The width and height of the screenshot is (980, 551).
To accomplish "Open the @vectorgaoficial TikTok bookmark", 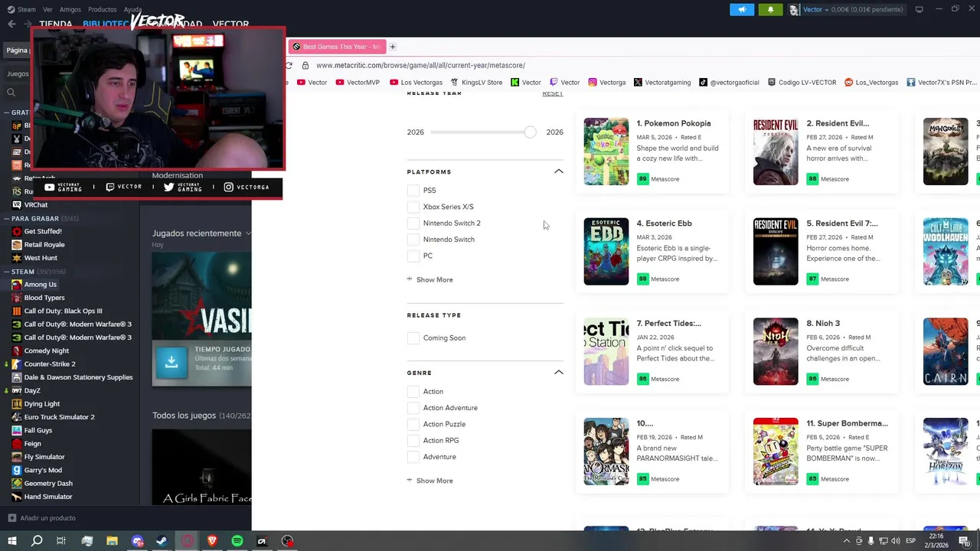I will [x=729, y=82].
